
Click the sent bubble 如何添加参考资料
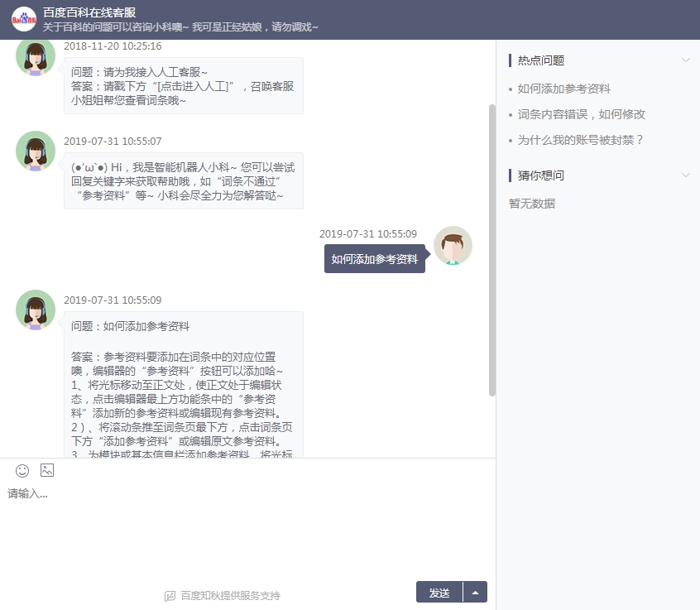pos(375,258)
